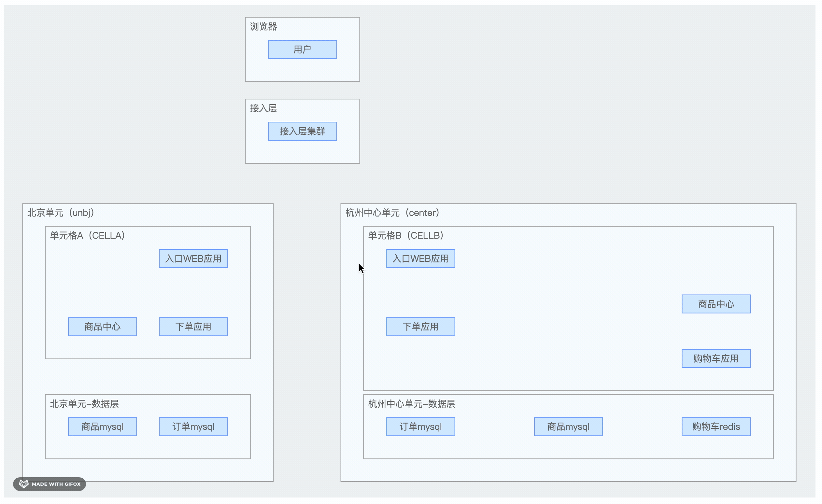Image resolution: width=822 pixels, height=504 pixels.
Task: Click the 单元格B (CELLB) container label
Action: pyautogui.click(x=406, y=235)
